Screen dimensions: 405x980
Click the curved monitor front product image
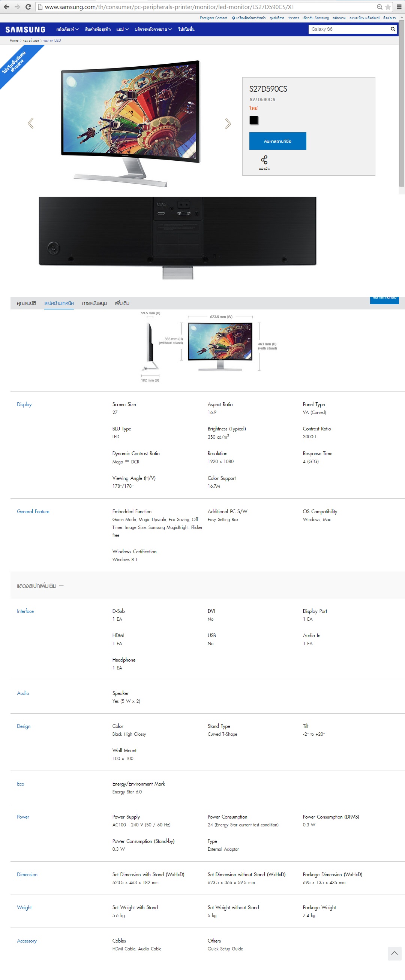(131, 124)
